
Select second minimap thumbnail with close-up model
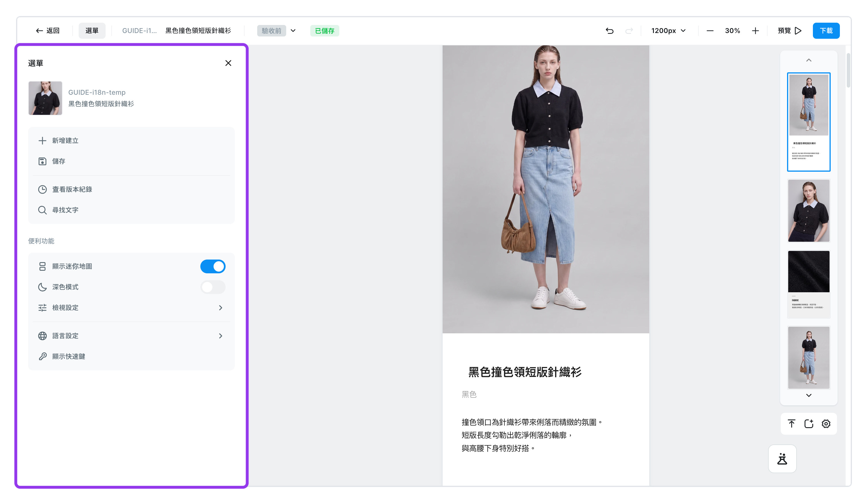point(809,210)
